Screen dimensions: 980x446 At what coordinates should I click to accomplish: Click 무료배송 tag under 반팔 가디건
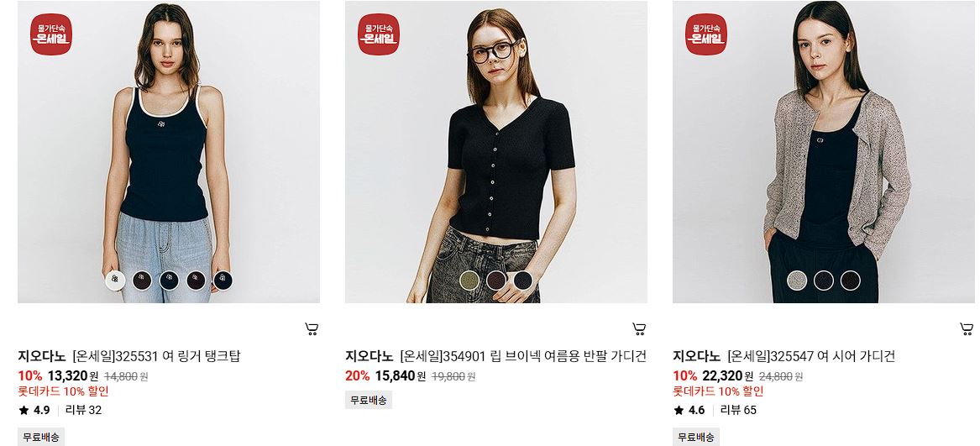(x=369, y=401)
